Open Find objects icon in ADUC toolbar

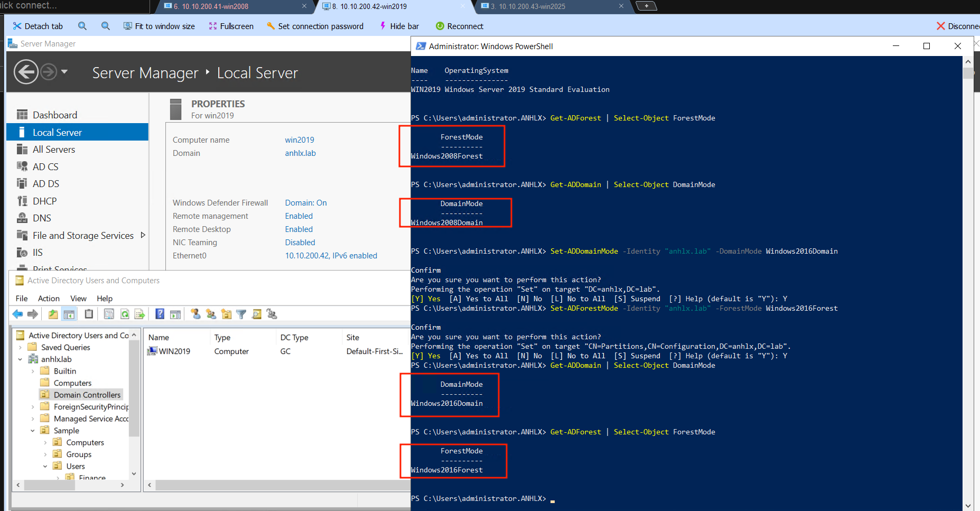(x=257, y=314)
